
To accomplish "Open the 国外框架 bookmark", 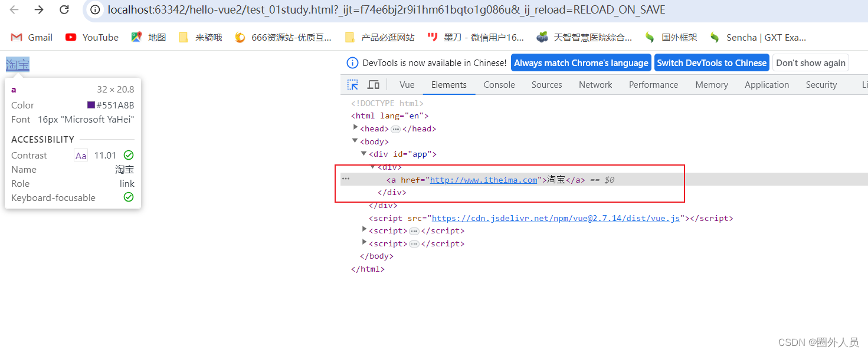I will pyautogui.click(x=671, y=37).
